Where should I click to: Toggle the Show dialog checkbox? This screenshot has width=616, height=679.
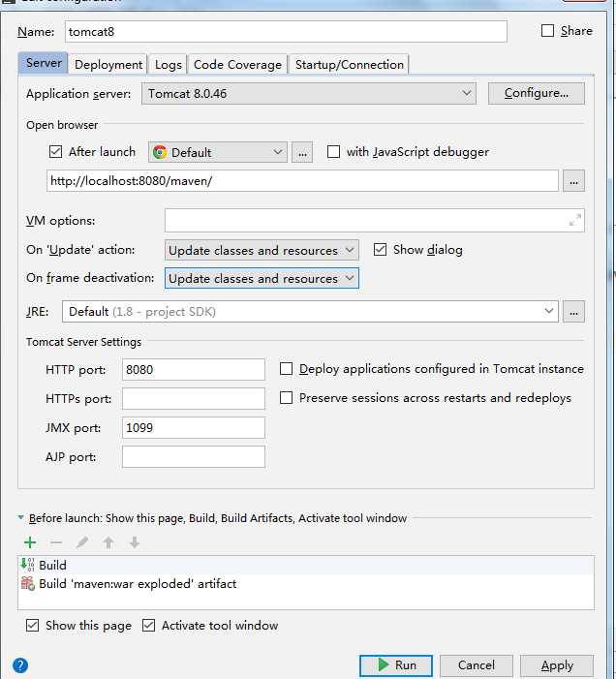(x=380, y=250)
